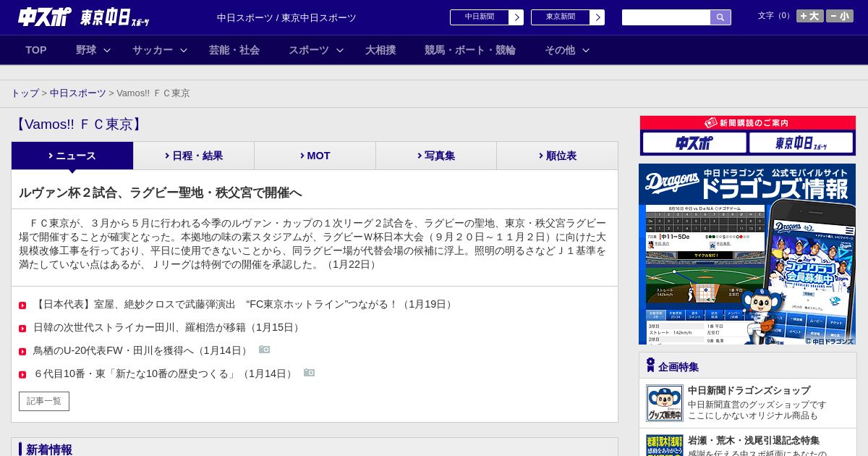This screenshot has height=456, width=868.
Task: Click 引退記念特集 thumbnail image
Action: [664, 445]
